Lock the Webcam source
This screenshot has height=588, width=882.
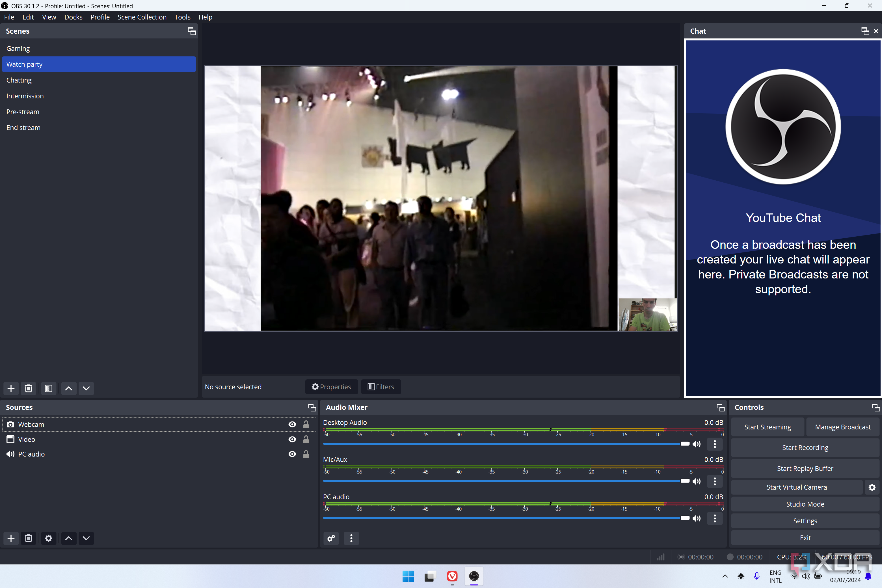306,424
